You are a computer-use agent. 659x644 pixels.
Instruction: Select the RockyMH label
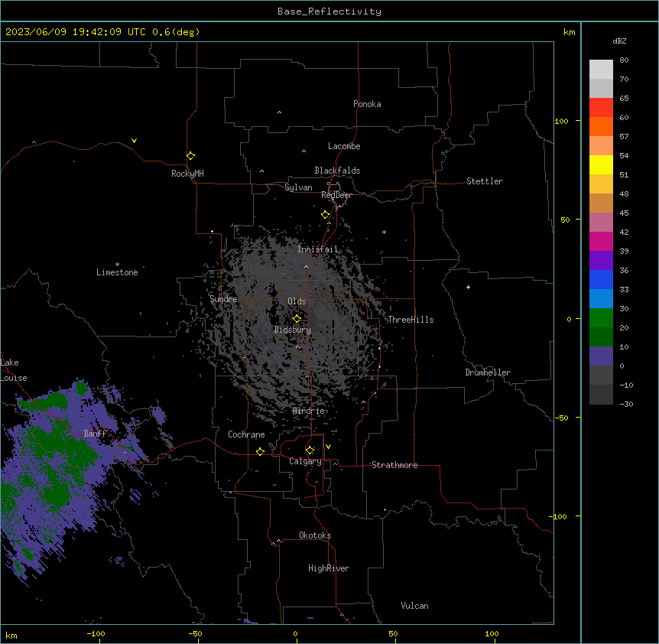point(187,174)
